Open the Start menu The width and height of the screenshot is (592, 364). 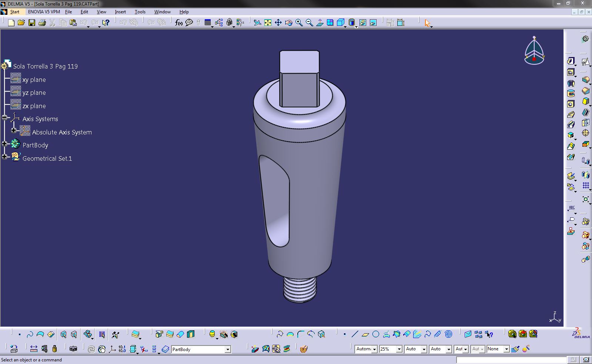pos(14,12)
